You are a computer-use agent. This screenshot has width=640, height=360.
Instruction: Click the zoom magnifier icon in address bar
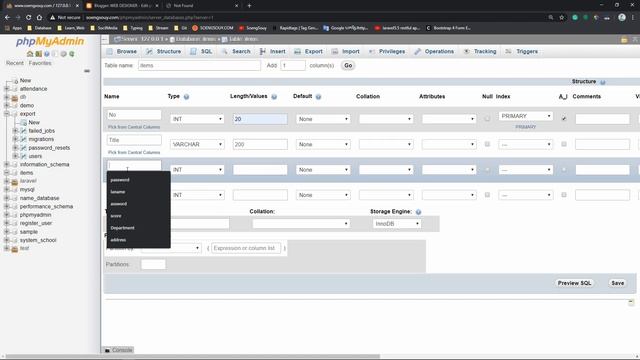551,18
